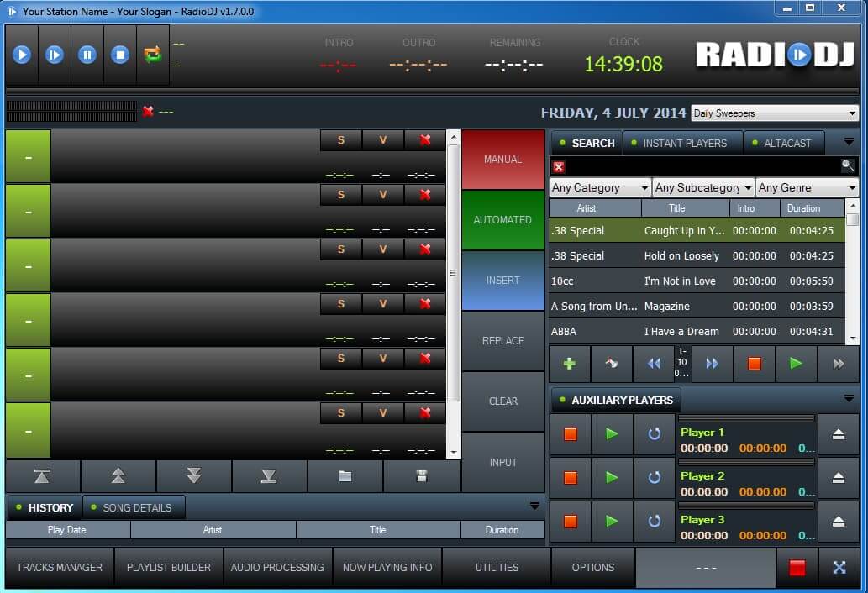Select the ABBA 'I Have a Dream' row
The width and height of the screenshot is (868, 593).
[x=697, y=331]
